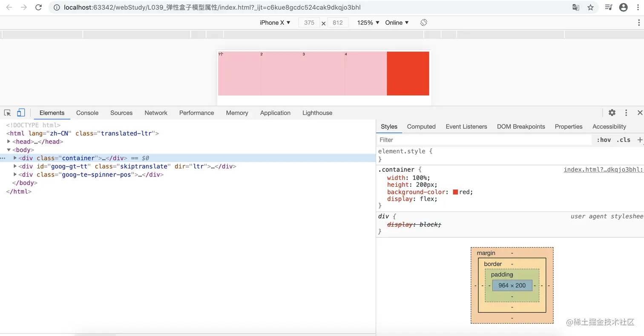Screen dimensions: 644x336
Task: Click the border label in box model
Action: (x=493, y=264)
